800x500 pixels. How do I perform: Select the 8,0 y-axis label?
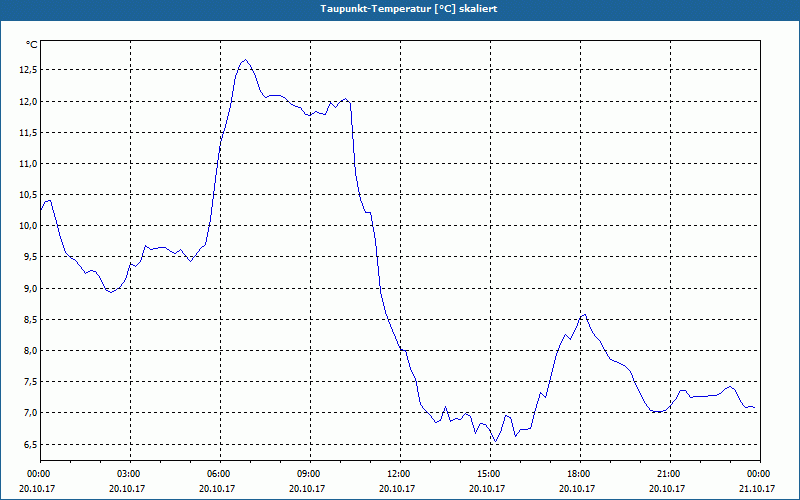[30, 351]
